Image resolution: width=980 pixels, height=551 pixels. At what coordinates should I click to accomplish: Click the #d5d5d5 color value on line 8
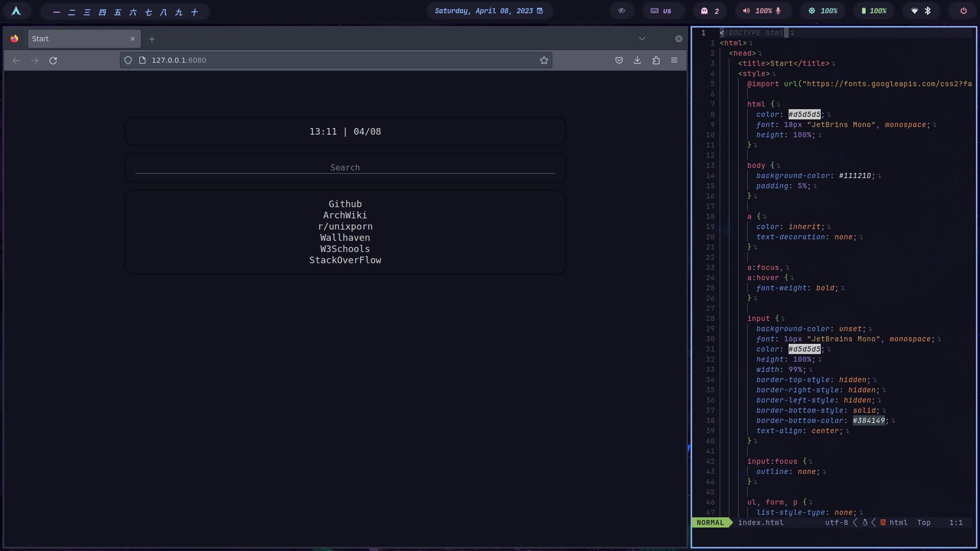pos(804,115)
